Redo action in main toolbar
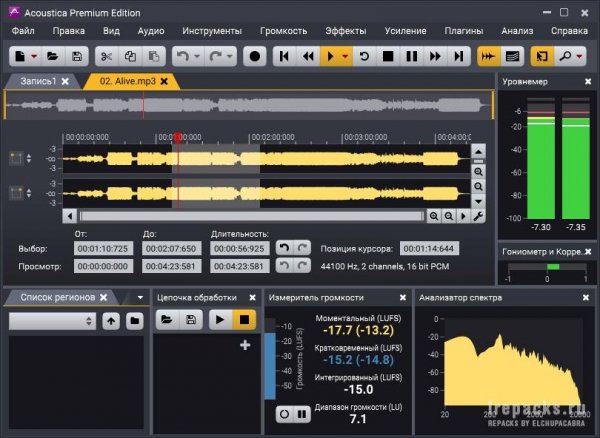The image size is (600, 438). (215, 57)
